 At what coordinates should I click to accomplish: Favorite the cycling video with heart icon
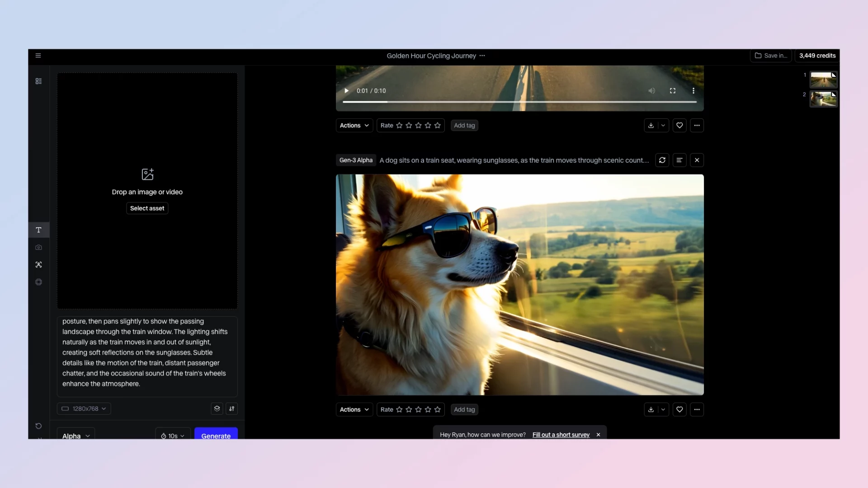[x=679, y=125]
